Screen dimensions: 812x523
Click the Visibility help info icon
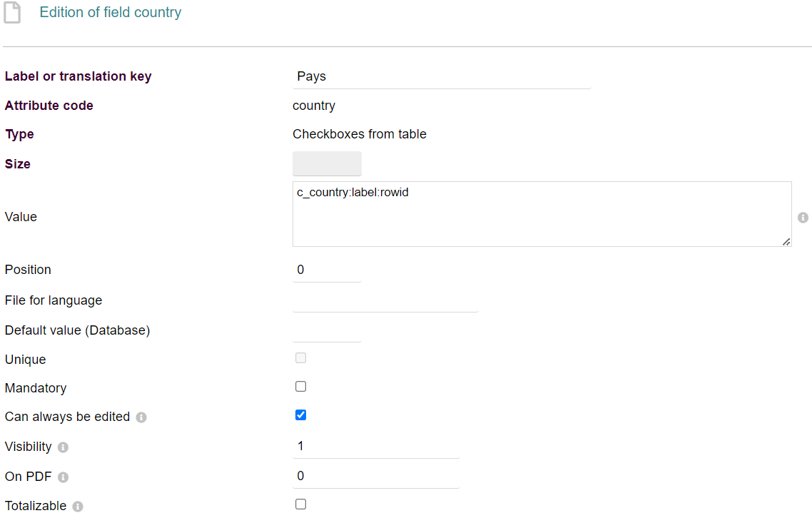click(x=63, y=447)
